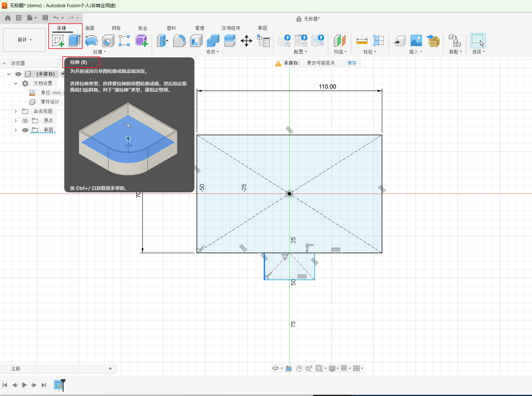This screenshot has height=396, width=532.
Task: Click the Construct plane icon
Action: (x=340, y=41)
